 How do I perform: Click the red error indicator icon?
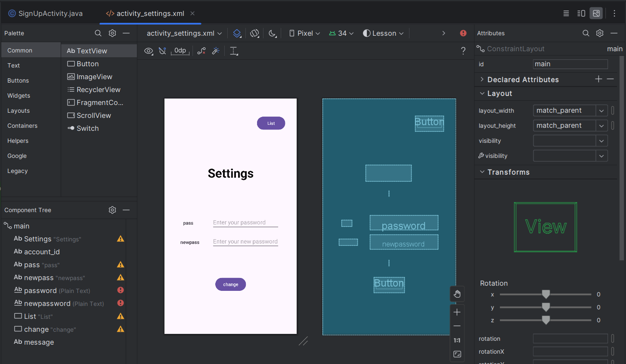point(463,33)
